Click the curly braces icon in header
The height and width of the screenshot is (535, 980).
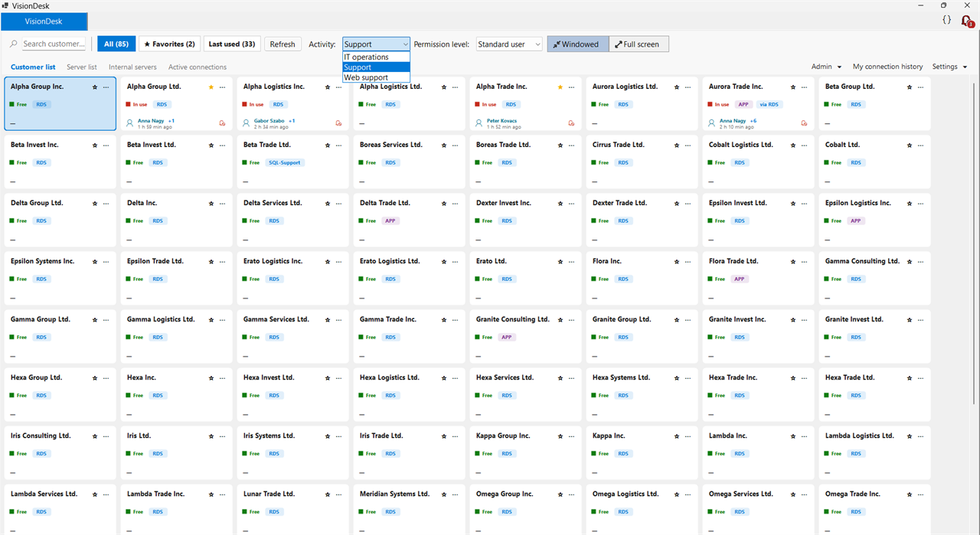tap(947, 20)
